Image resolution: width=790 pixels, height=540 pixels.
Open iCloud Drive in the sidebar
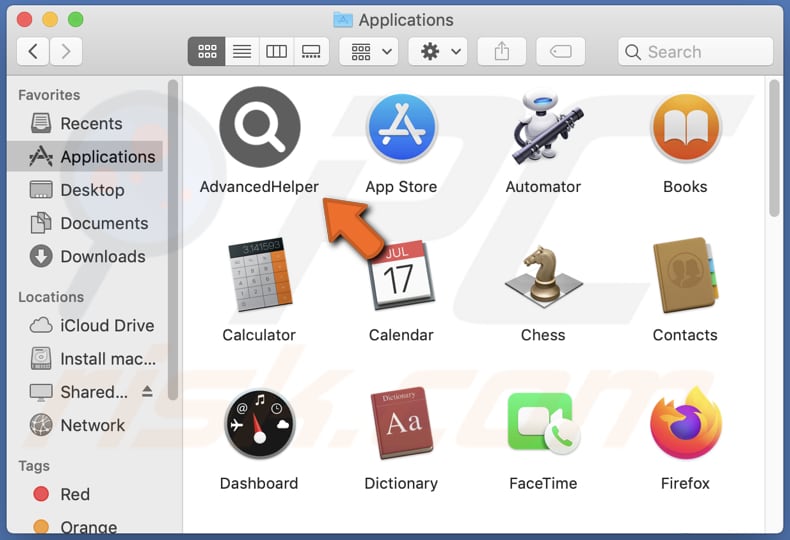click(85, 325)
